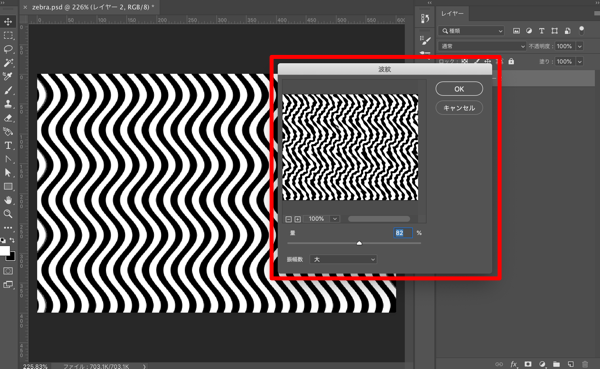
Task: Select the Clone Stamp tool
Action: coord(8,104)
